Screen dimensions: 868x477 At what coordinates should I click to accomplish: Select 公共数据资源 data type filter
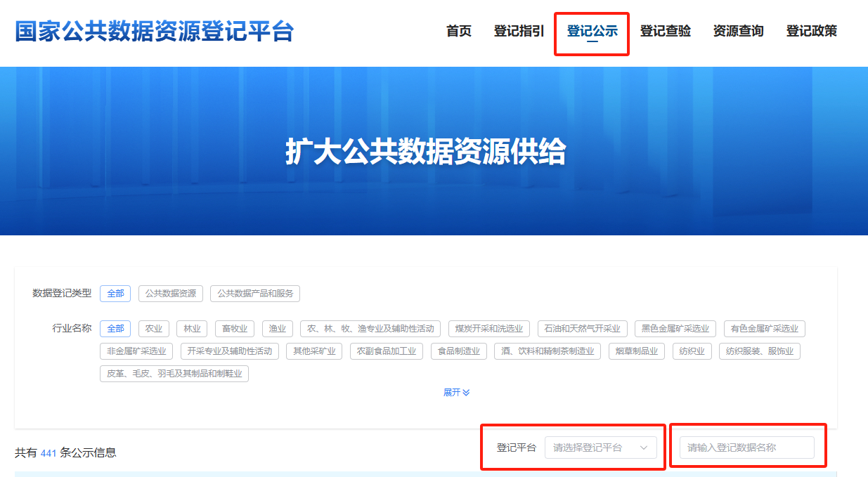(x=171, y=294)
